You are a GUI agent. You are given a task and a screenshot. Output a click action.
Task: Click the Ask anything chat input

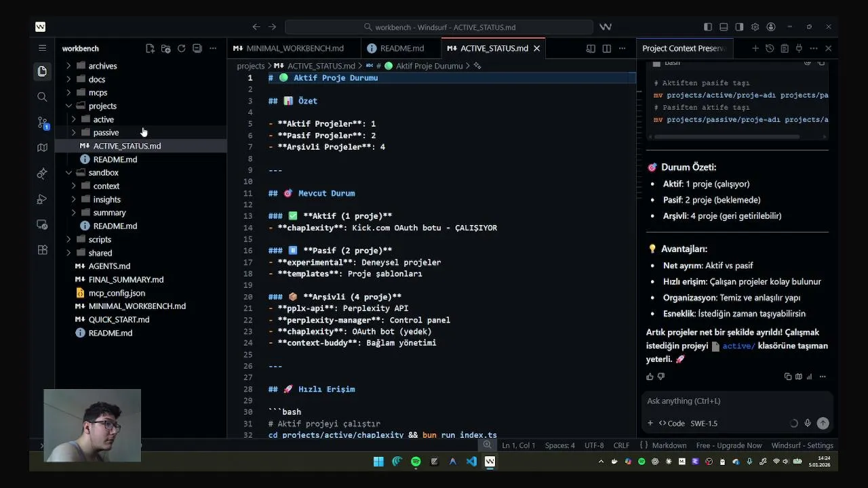point(736,401)
